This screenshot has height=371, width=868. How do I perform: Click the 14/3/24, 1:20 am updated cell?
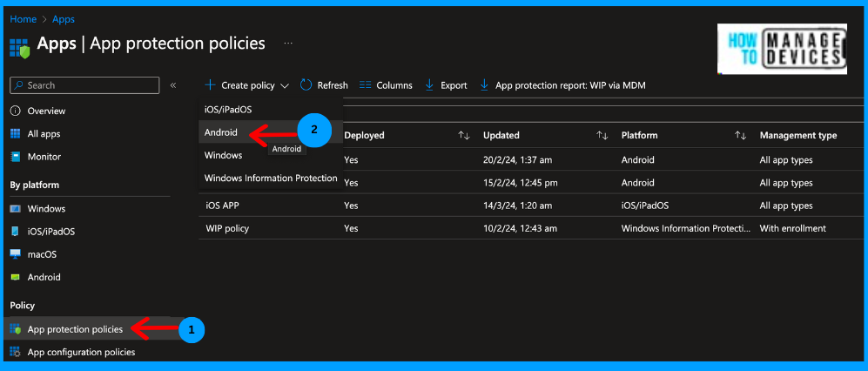tap(518, 206)
